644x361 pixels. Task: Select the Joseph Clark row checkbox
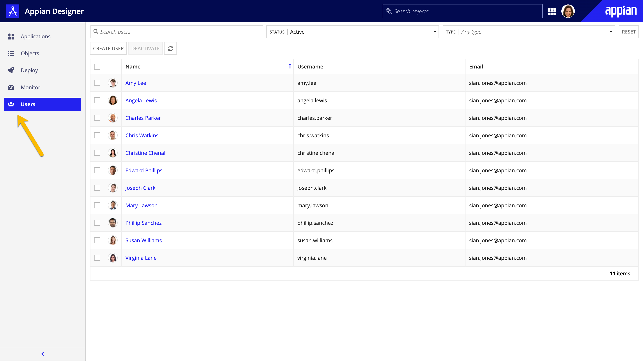pyautogui.click(x=97, y=188)
